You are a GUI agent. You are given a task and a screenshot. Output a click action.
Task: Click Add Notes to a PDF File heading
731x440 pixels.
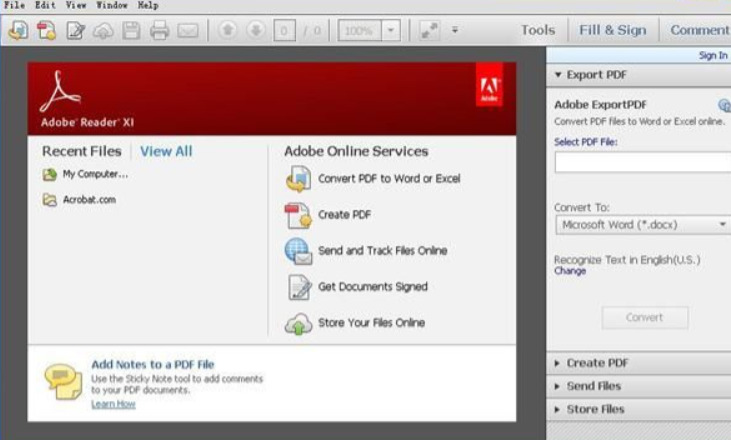tap(152, 364)
